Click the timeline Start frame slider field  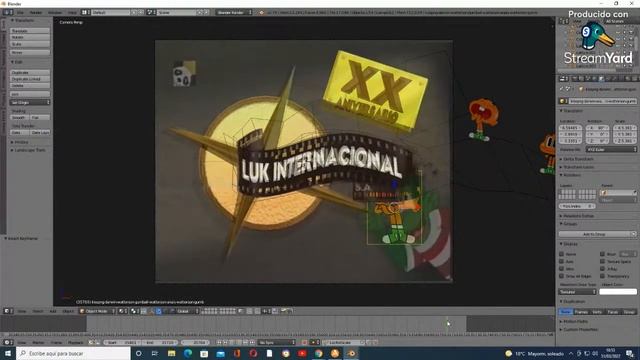tap(122, 342)
